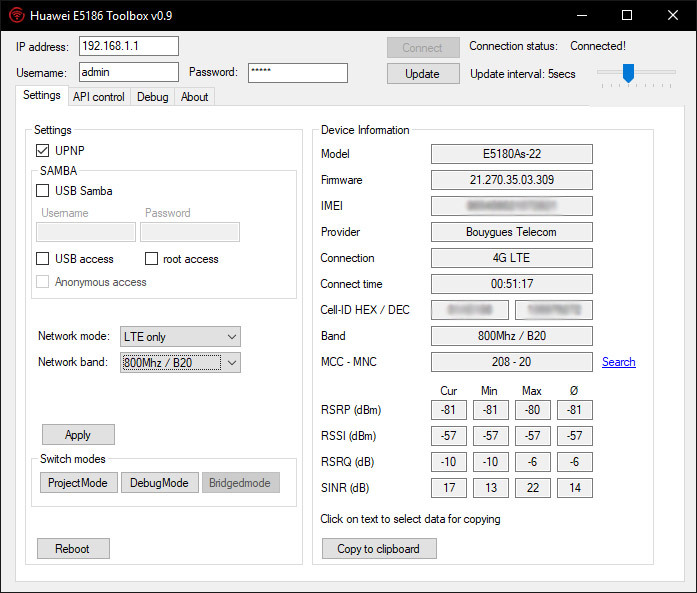Click the Bridgedmode button
697x593 pixels.
(x=240, y=483)
